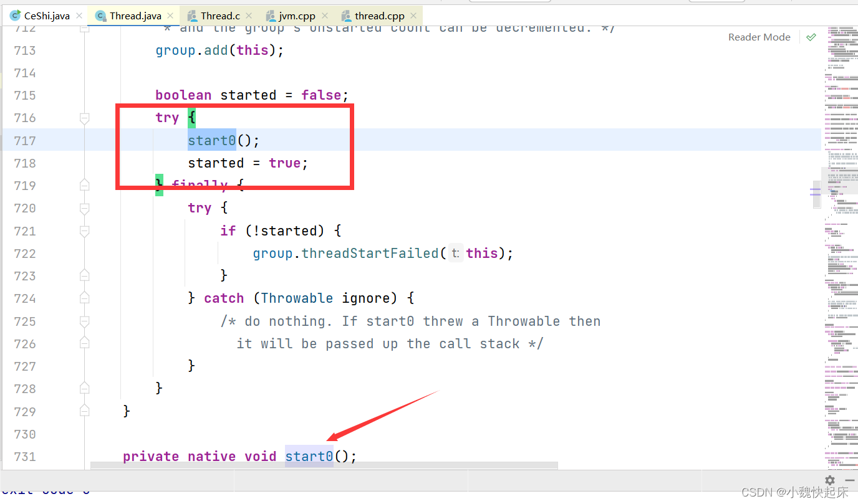Fold the if block at line 721
This screenshot has height=504, width=858.
85,231
